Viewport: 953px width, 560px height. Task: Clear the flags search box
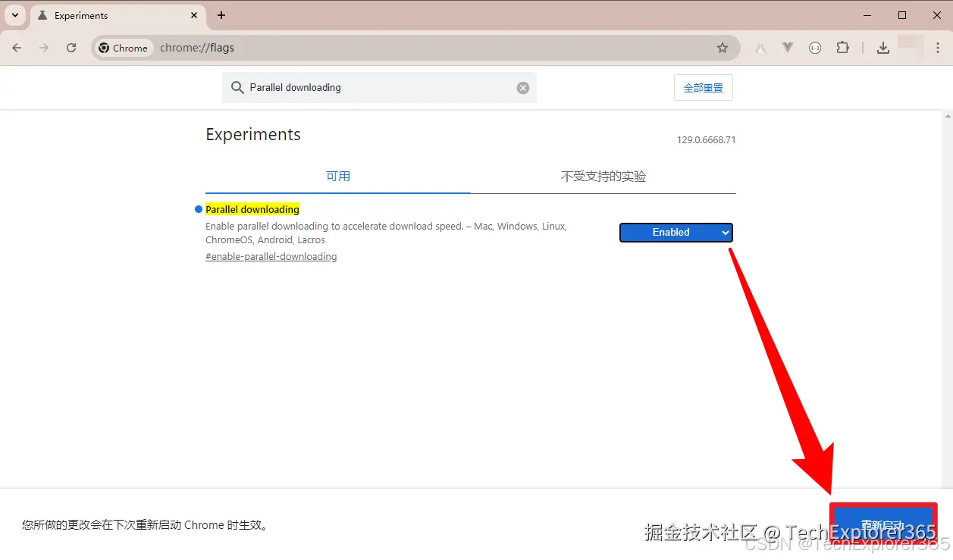(523, 88)
